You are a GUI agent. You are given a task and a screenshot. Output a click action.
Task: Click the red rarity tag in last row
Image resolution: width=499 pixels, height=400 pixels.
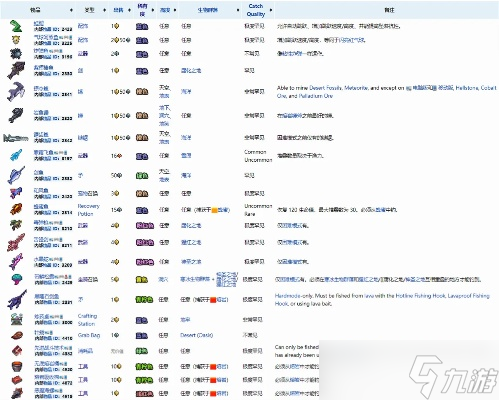(144, 394)
